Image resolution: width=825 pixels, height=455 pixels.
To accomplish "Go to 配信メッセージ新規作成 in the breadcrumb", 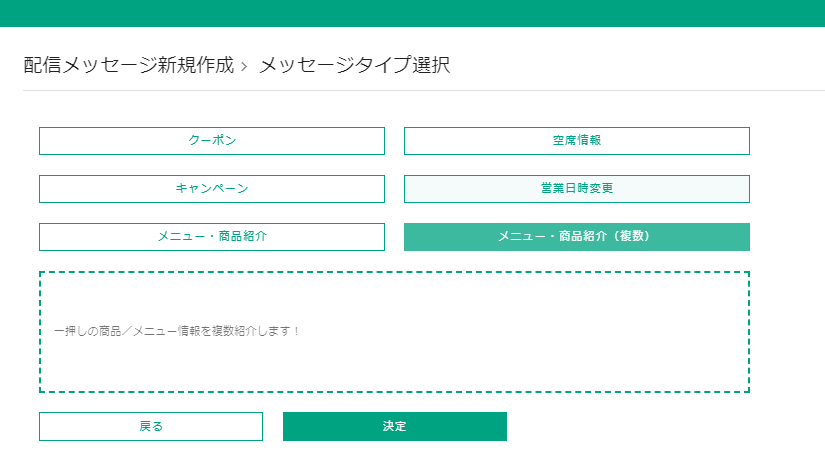I will pos(128,66).
